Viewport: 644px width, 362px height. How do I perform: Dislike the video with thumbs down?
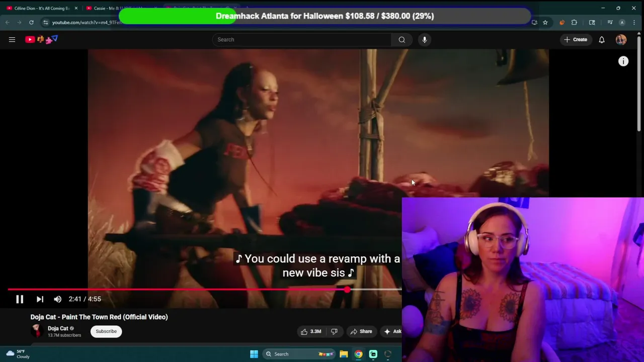334,331
